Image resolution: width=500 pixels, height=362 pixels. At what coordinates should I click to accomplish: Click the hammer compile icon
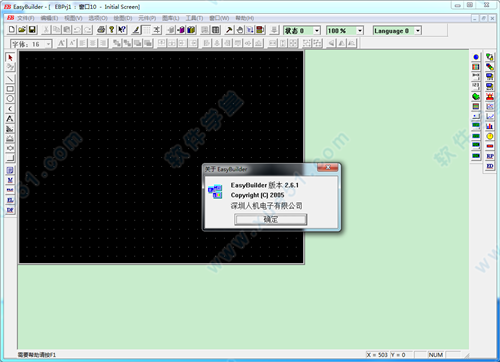click(x=229, y=30)
